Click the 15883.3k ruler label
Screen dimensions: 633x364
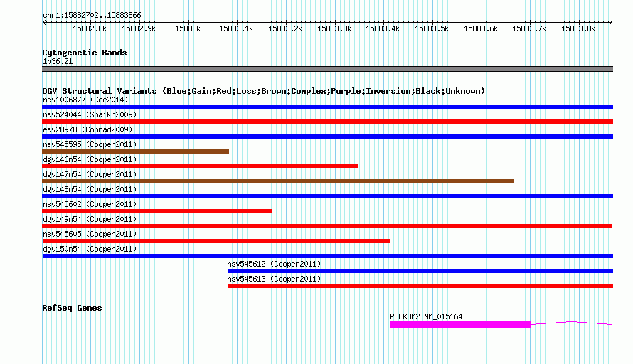tap(334, 28)
